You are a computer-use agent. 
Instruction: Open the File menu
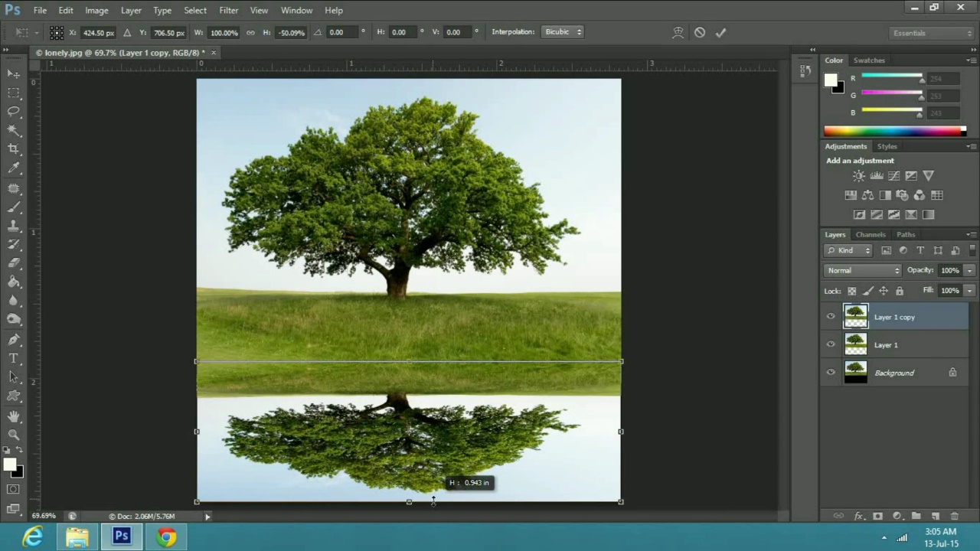[40, 10]
